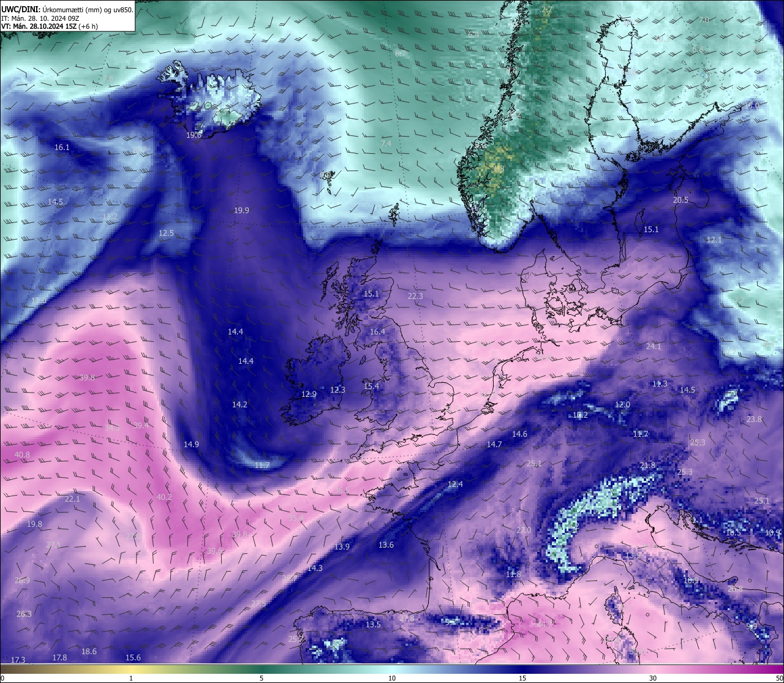Image resolution: width=784 pixels, height=683 pixels.
Task: Click the 17.8 value near the bottom left
Action: click(59, 658)
